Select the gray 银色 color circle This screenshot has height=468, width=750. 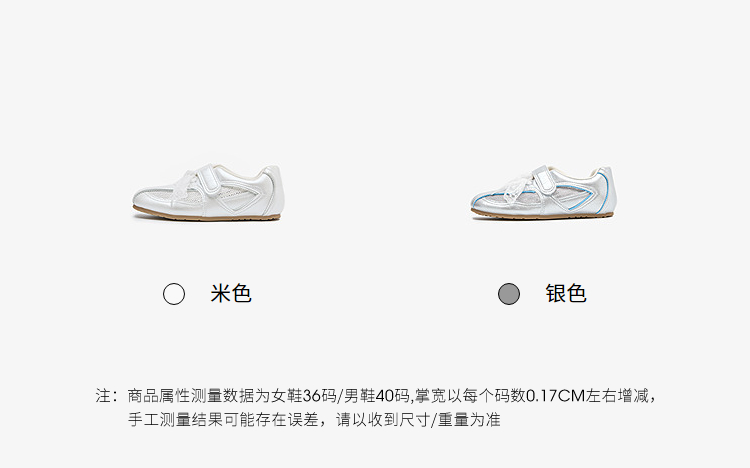tap(509, 294)
